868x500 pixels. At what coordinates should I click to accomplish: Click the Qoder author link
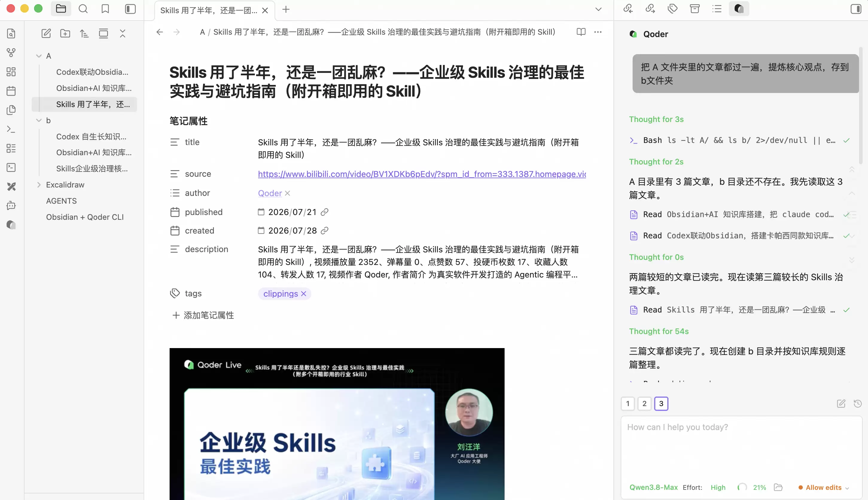coord(269,193)
